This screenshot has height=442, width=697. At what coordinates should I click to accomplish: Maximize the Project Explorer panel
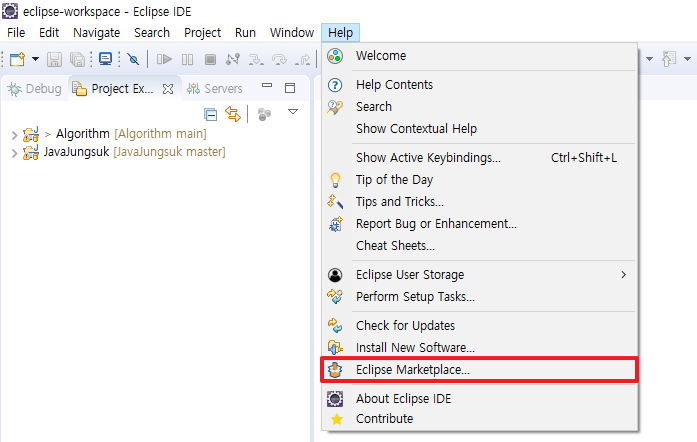[x=290, y=88]
